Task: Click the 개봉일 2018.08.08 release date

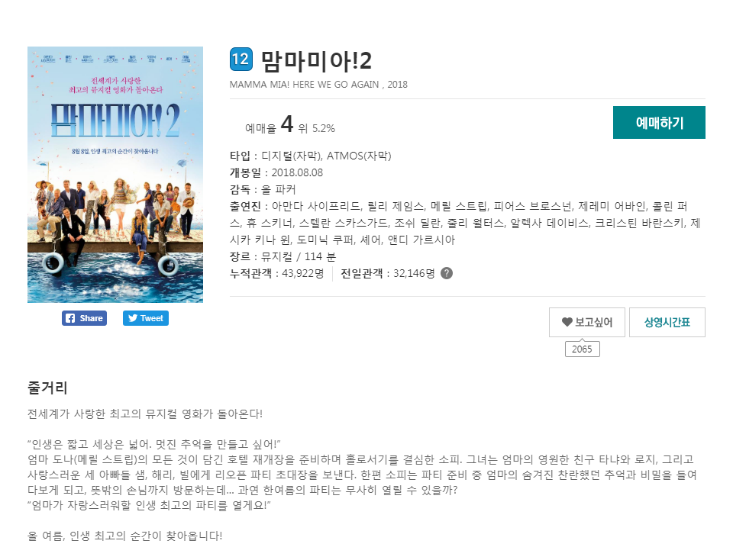Action: [276, 173]
